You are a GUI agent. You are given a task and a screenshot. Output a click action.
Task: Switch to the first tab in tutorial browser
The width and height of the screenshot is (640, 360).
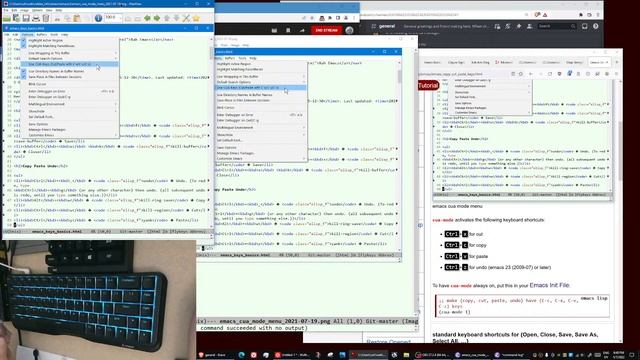[432, 62]
